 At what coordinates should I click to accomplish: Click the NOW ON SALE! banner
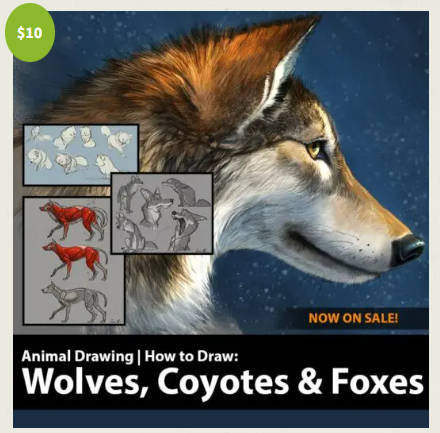tap(353, 318)
